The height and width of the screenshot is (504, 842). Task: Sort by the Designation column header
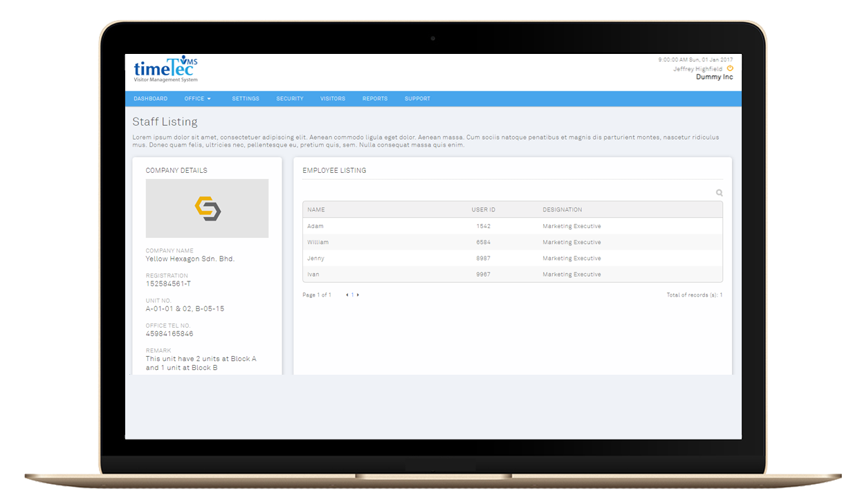pos(562,209)
